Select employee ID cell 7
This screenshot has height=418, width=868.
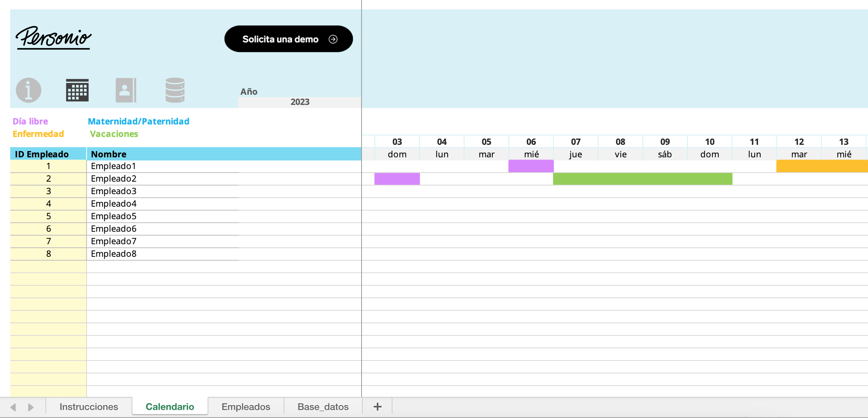click(x=48, y=241)
